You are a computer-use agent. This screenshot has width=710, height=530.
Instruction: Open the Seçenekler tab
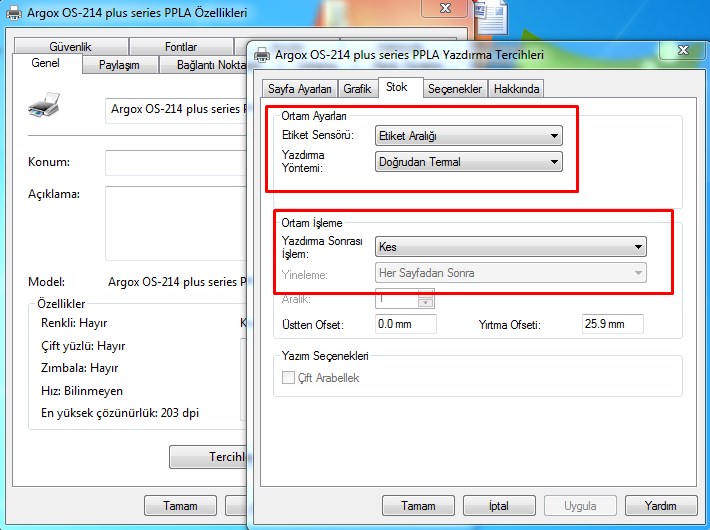point(455,89)
